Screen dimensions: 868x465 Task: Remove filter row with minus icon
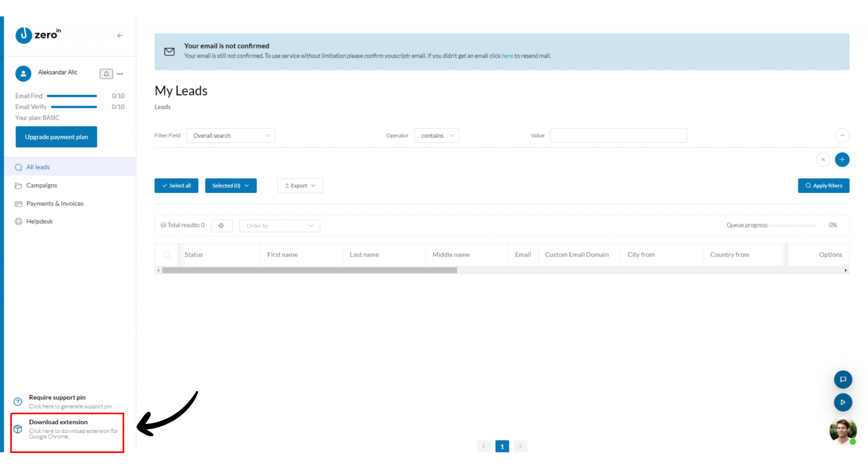[x=842, y=136]
